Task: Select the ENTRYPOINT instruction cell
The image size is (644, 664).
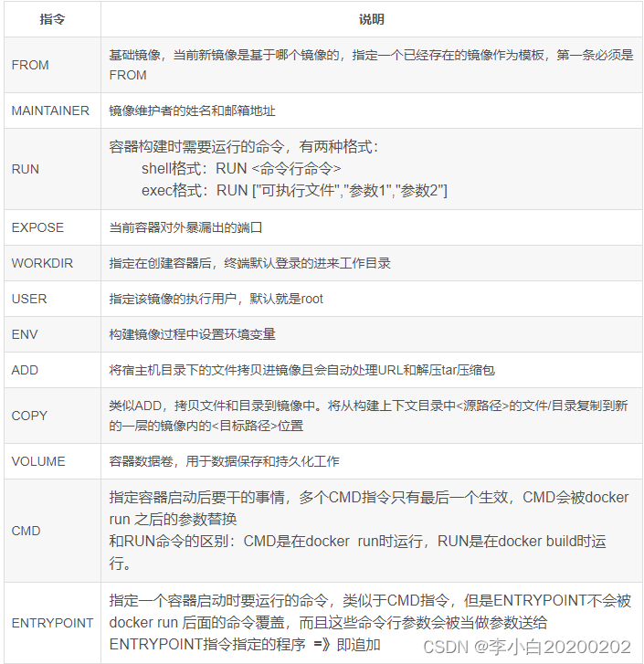Action: [52, 623]
